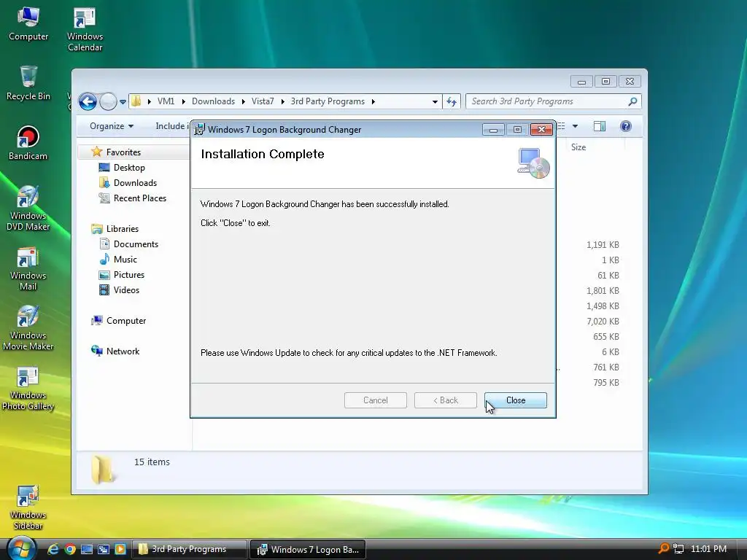Open Windows DVD Maker shortcut

point(28,208)
